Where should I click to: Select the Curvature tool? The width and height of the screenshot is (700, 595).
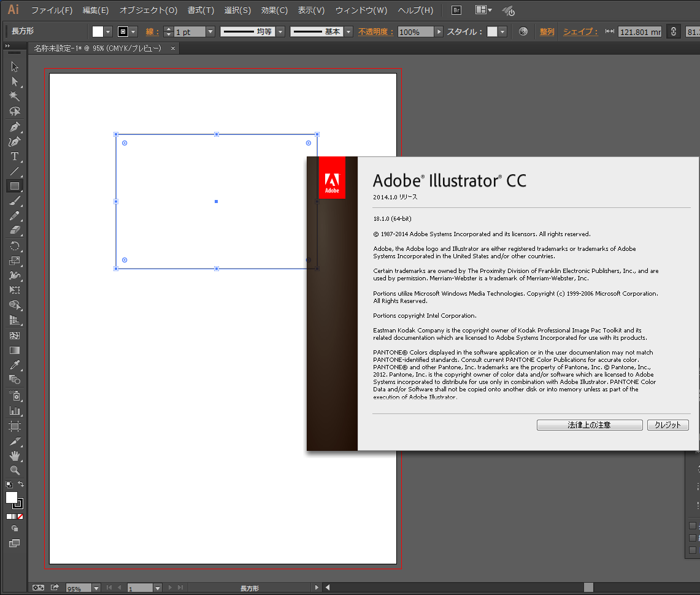[14, 142]
